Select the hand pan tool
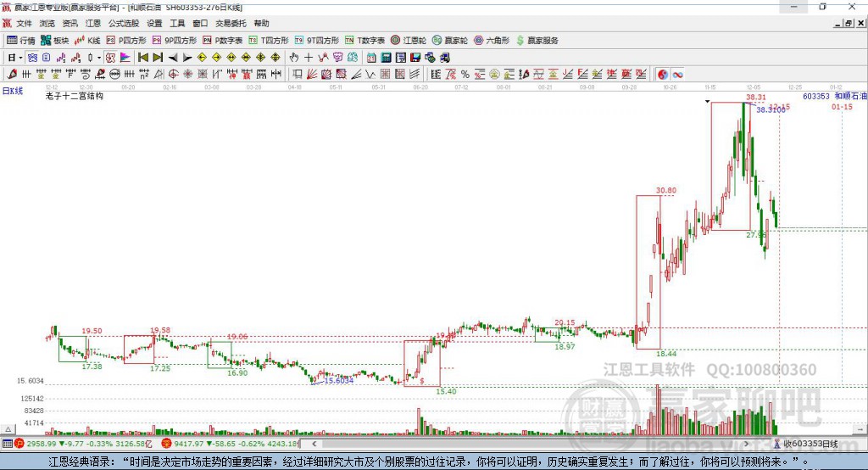Screen dimensions: 868x470 293,58
